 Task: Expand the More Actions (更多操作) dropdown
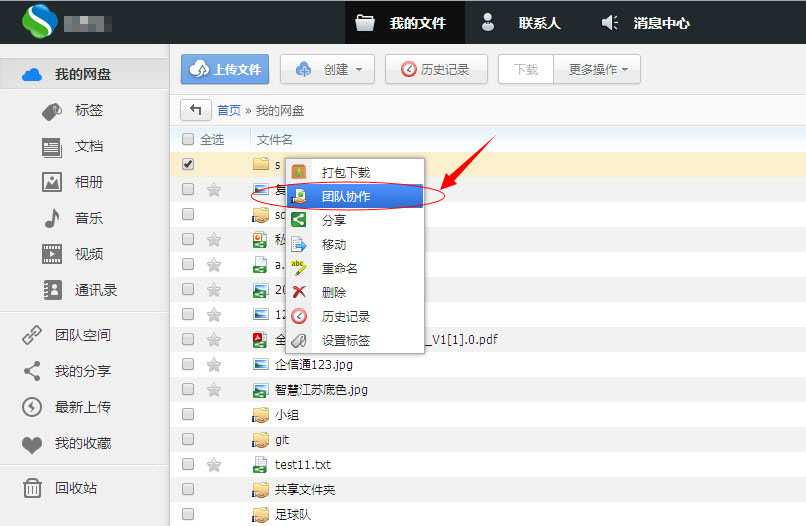[597, 70]
